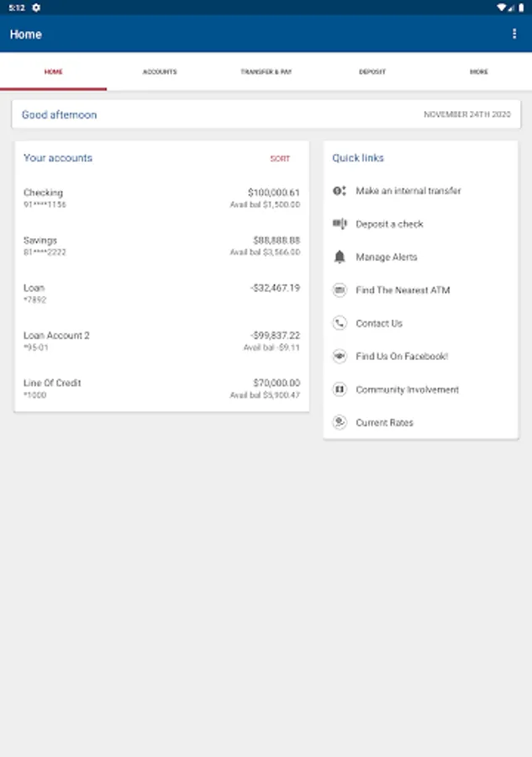Viewport: 532px width, 757px height.
Task: Click the Manage Alerts bell icon
Action: click(x=340, y=257)
